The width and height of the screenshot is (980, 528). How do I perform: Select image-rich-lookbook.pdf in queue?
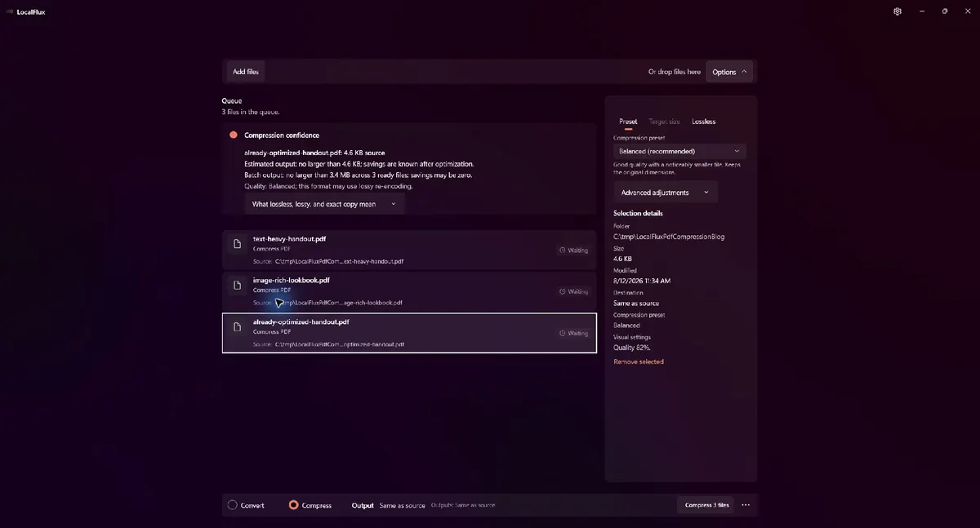click(x=409, y=291)
